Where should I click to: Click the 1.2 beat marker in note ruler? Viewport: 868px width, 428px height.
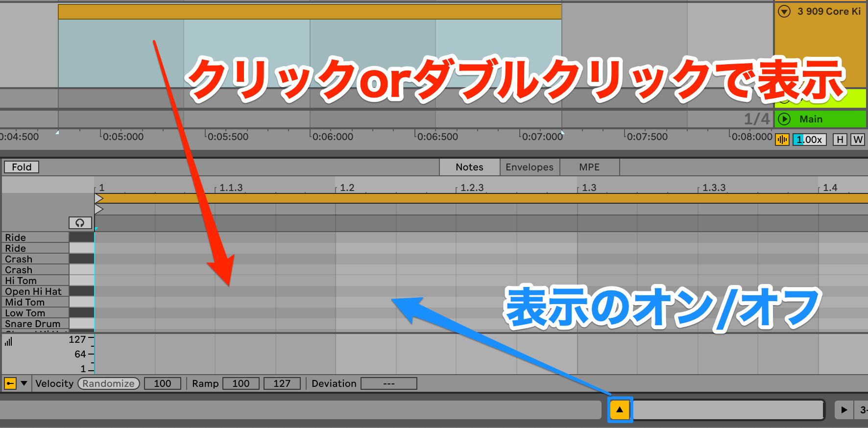347,188
